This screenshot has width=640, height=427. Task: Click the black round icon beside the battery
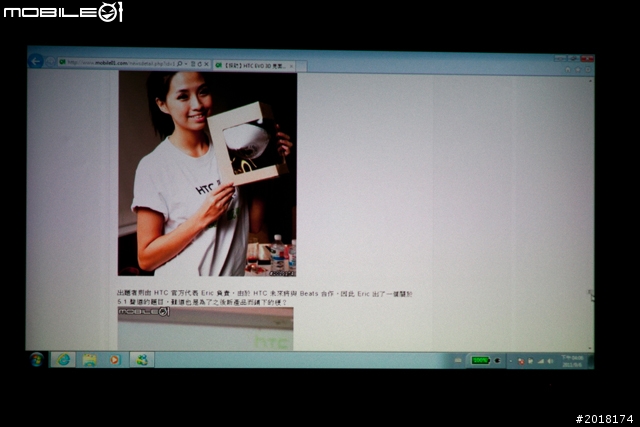click(x=497, y=360)
